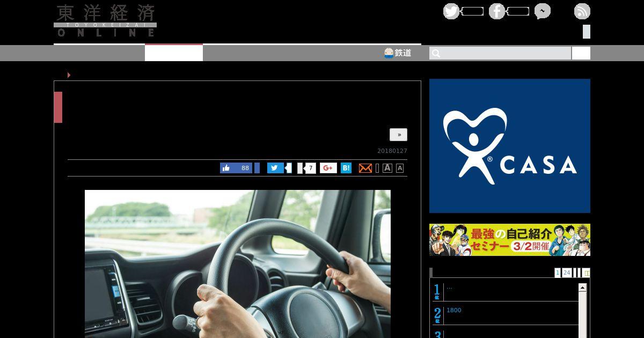Email the article with orange envelope icon

365,168
